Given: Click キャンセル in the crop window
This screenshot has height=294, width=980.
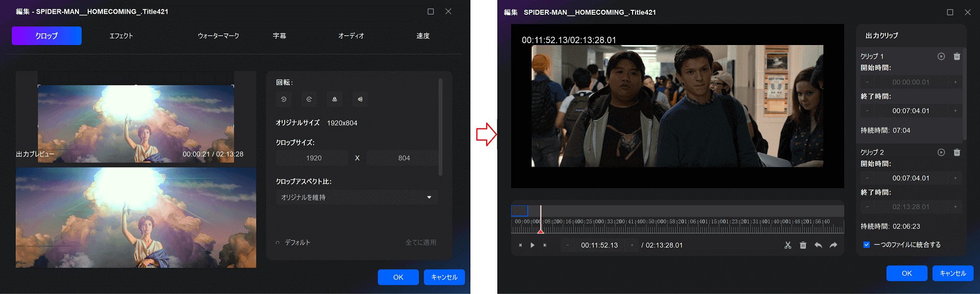Looking at the screenshot, I should (444, 277).
